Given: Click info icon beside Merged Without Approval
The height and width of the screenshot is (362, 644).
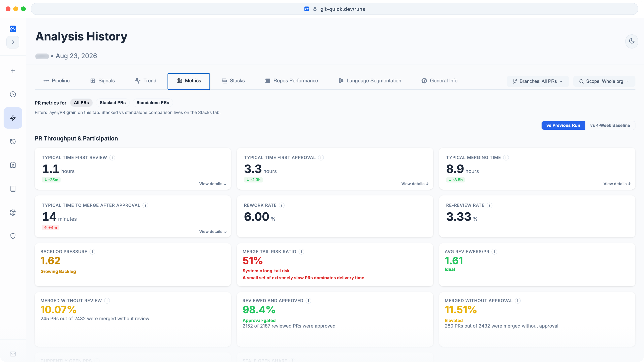Looking at the screenshot, I should [518, 300].
